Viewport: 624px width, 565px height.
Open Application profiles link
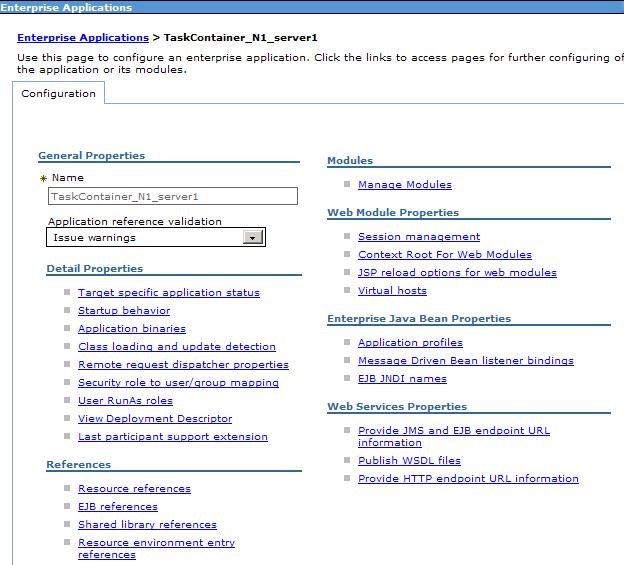coord(410,343)
